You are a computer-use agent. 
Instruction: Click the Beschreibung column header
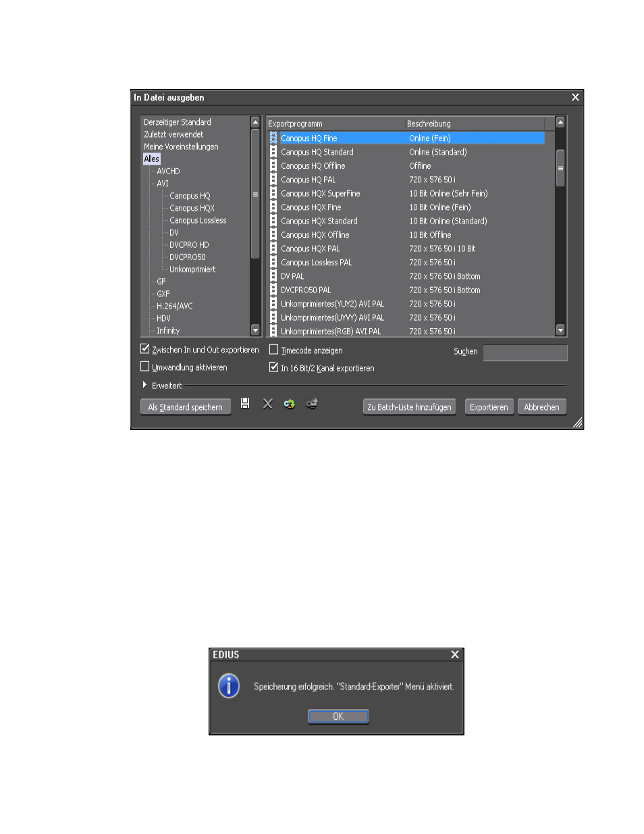pyautogui.click(x=475, y=124)
